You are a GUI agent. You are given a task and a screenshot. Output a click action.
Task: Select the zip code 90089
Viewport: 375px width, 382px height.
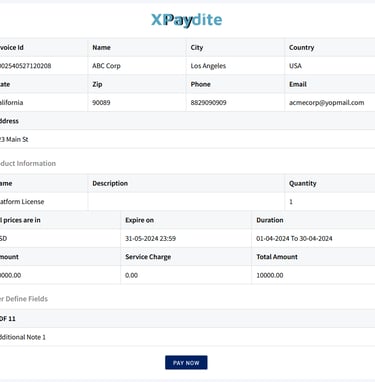101,102
